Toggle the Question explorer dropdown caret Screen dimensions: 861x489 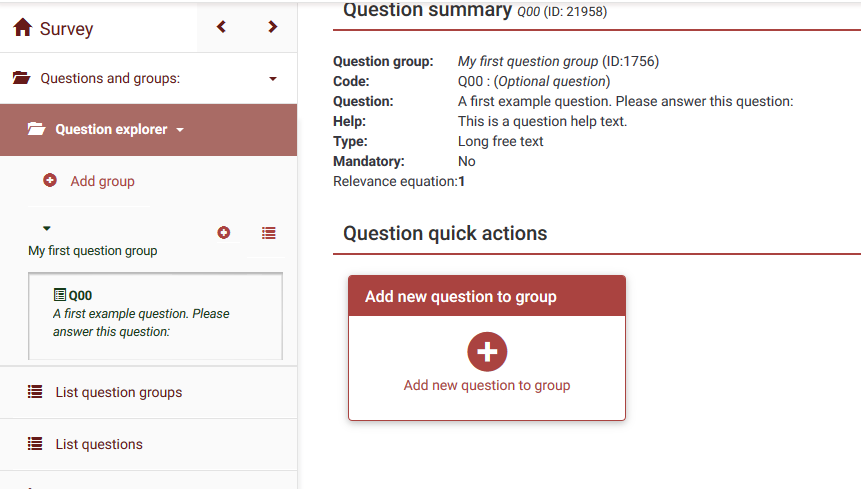coord(180,130)
